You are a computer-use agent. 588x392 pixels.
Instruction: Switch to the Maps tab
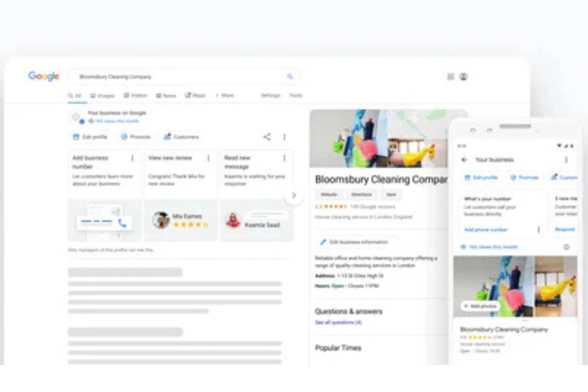[x=195, y=96]
